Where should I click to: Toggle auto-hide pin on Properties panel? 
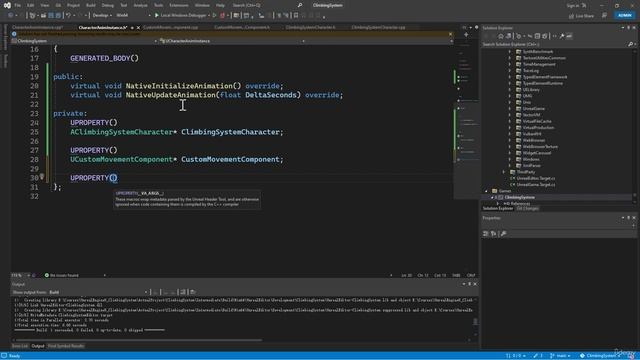pyautogui.click(x=629, y=218)
